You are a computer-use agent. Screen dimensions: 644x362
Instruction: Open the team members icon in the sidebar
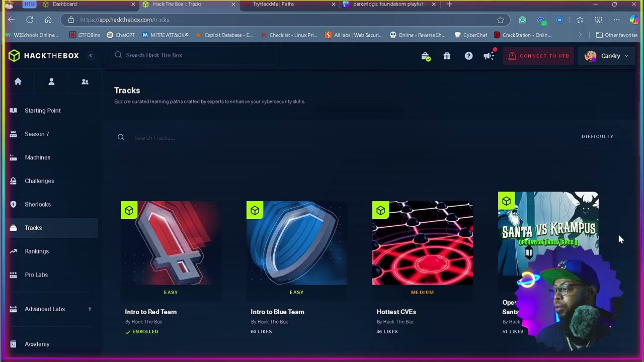(85, 81)
